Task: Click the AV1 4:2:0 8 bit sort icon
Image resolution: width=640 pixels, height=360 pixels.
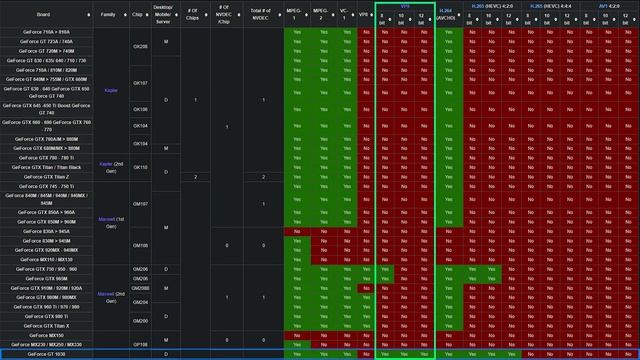Action: click(x=594, y=19)
